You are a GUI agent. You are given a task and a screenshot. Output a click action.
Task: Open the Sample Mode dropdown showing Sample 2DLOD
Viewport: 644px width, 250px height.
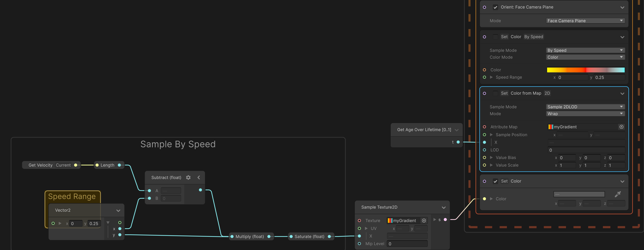pyautogui.click(x=585, y=107)
